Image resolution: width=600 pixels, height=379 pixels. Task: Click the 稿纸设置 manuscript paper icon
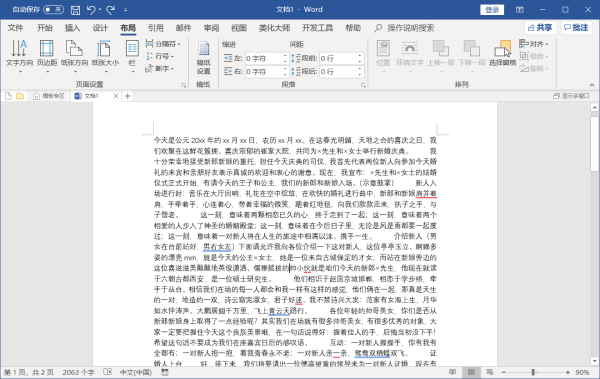coord(203,57)
